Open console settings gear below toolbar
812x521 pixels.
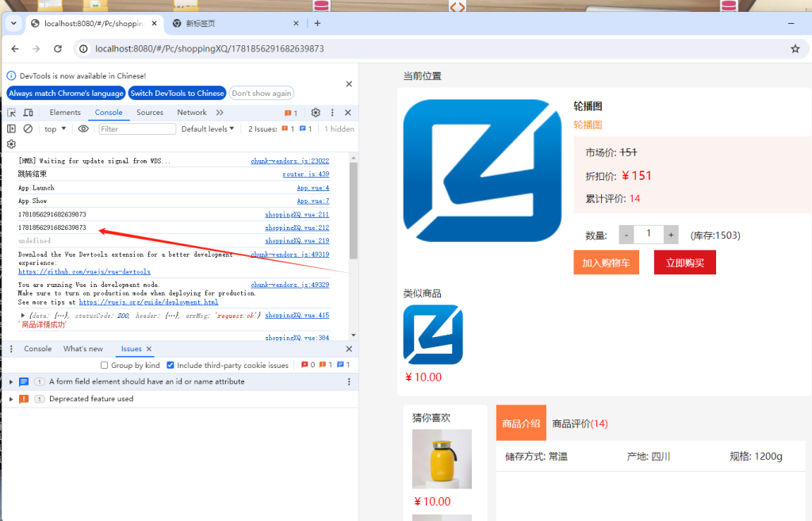pyautogui.click(x=11, y=144)
